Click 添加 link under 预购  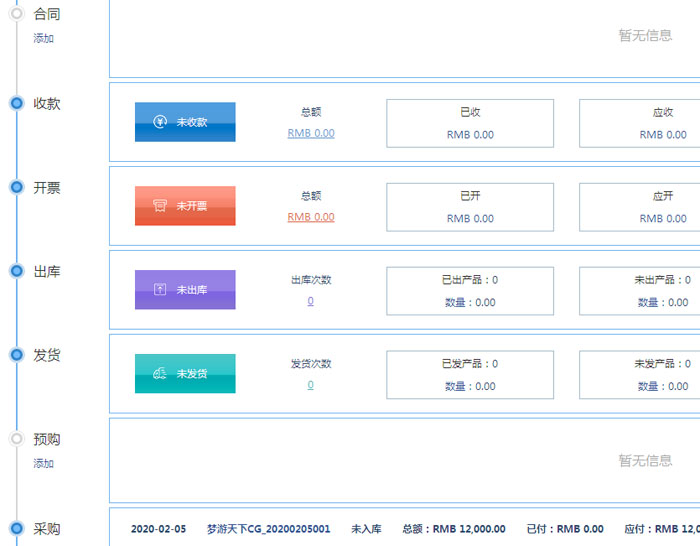click(x=43, y=463)
